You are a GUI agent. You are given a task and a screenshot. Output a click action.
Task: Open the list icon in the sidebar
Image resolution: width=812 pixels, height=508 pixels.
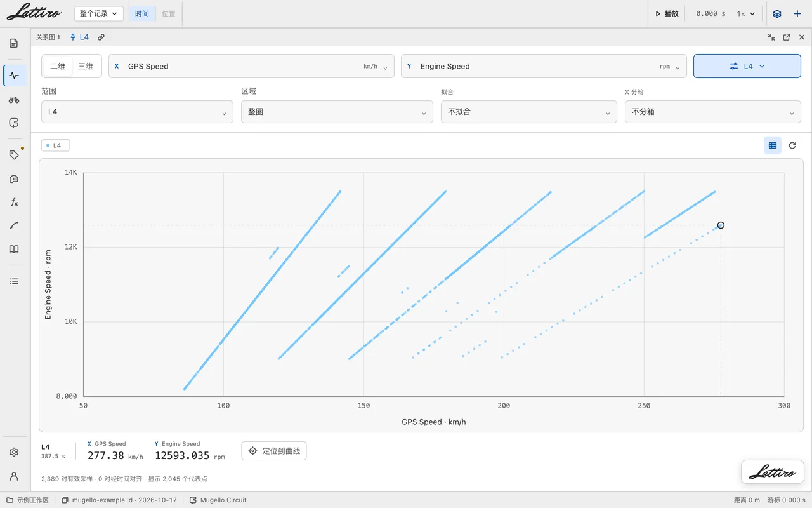tap(14, 281)
